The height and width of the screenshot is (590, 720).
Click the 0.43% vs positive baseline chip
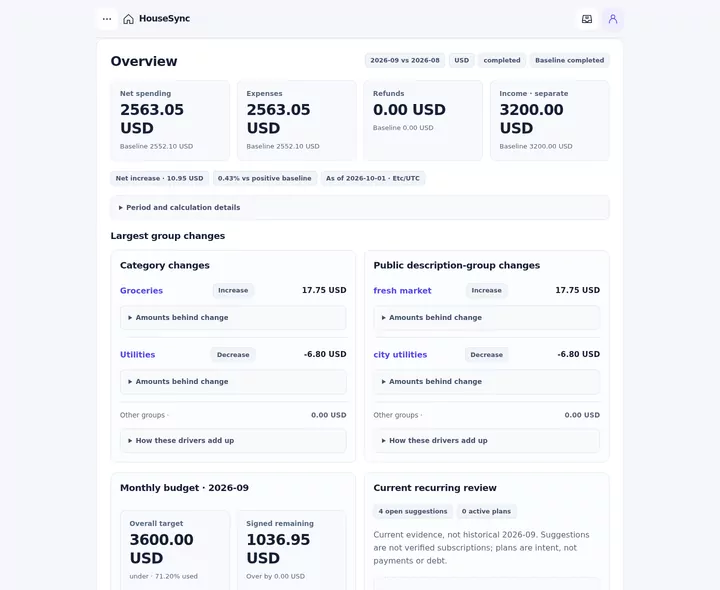click(x=264, y=178)
